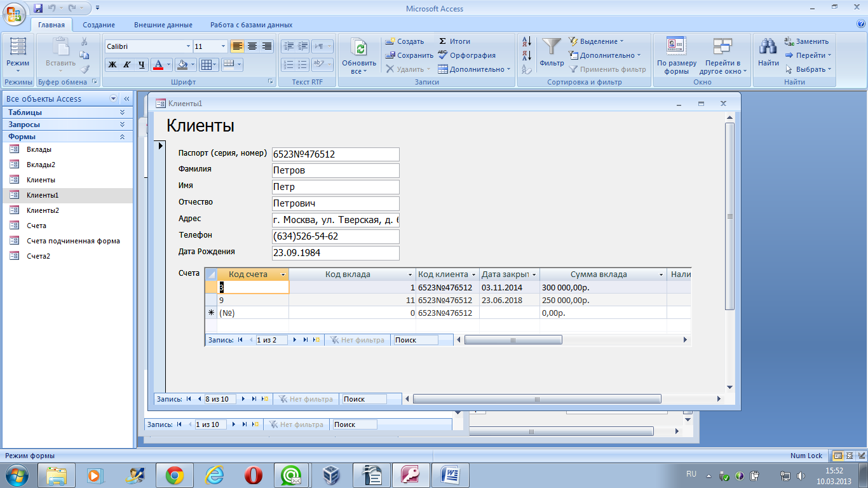Image resolution: width=868 pixels, height=488 pixels.
Task: Click По размеру формы button
Action: [677, 55]
